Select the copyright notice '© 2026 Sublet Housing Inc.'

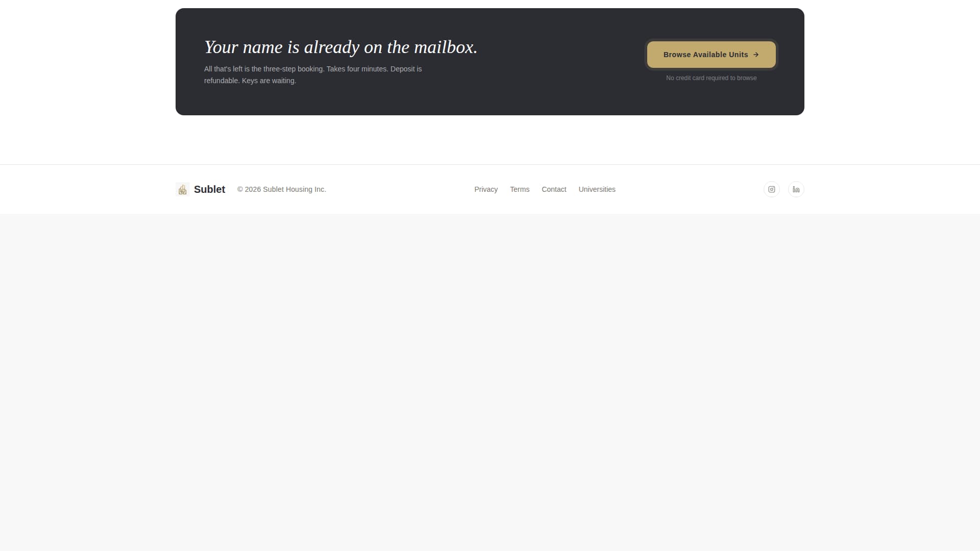[x=281, y=189]
